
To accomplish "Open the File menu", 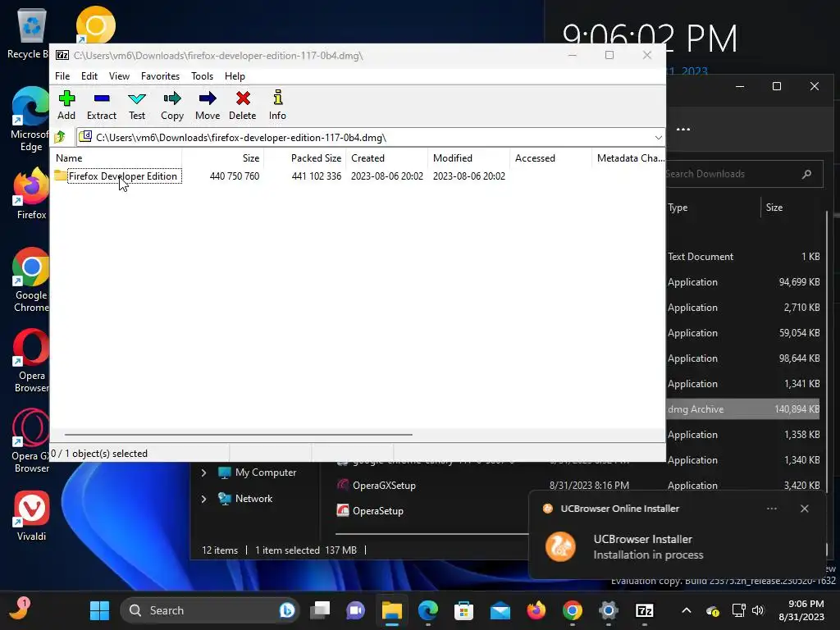I will click(62, 76).
